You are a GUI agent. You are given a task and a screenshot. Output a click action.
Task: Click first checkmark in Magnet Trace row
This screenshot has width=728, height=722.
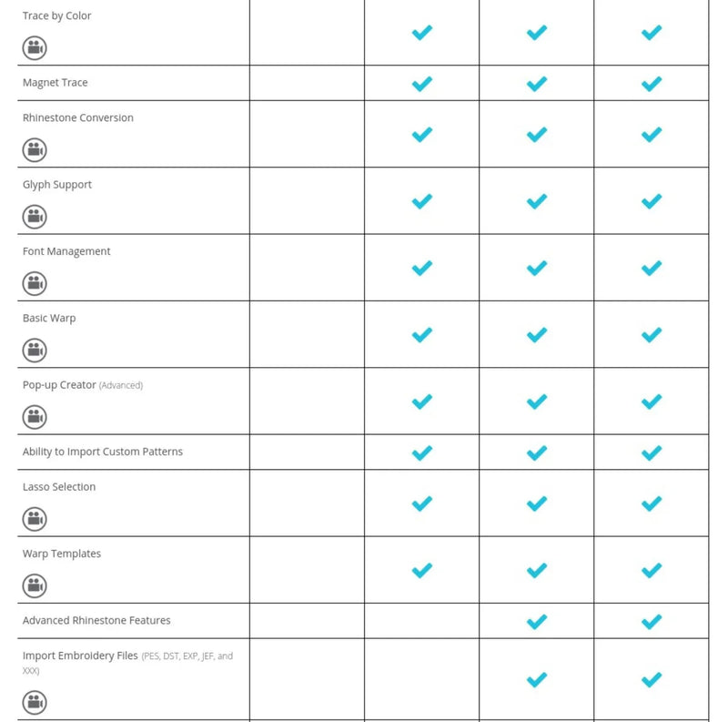point(422,84)
